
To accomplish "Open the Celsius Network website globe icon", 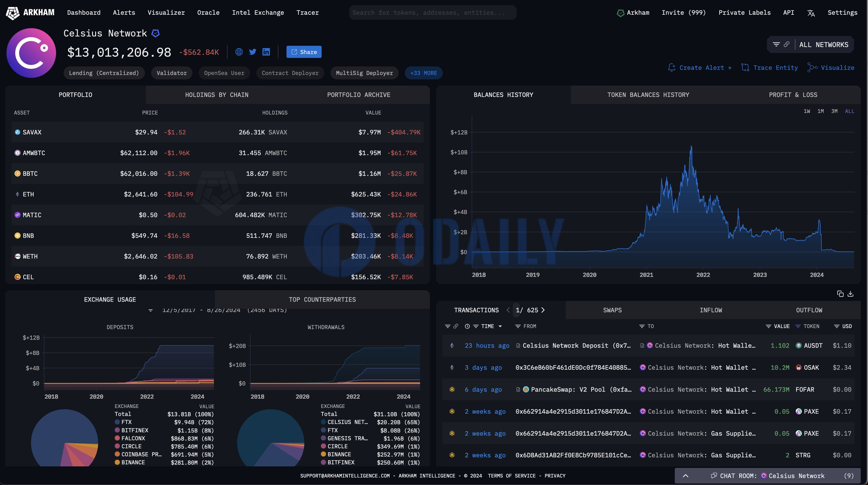I will click(239, 52).
